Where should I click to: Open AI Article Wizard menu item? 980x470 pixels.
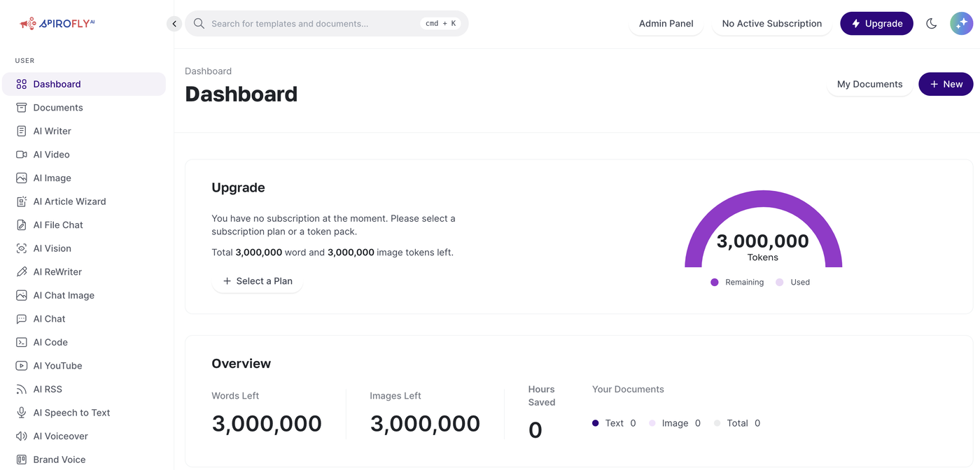click(69, 201)
